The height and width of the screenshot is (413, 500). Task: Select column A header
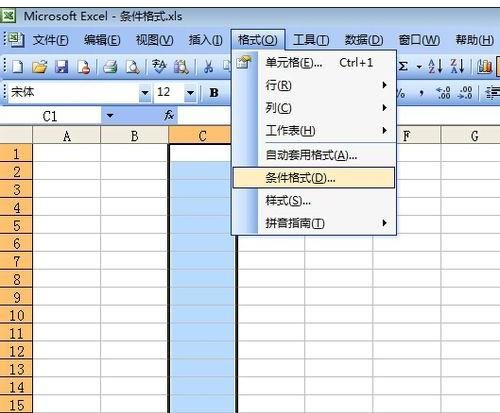pos(67,136)
